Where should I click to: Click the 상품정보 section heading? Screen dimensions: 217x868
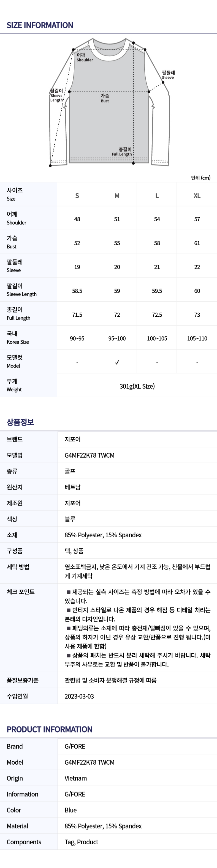coord(20,422)
